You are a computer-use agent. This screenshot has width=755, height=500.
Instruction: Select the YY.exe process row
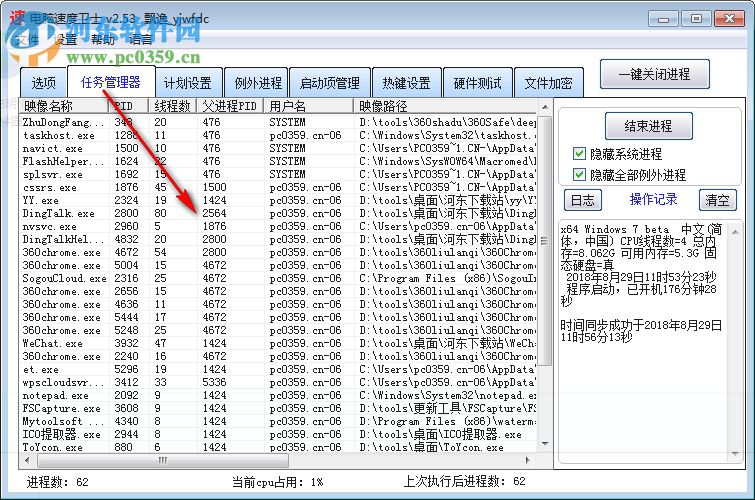click(x=278, y=200)
